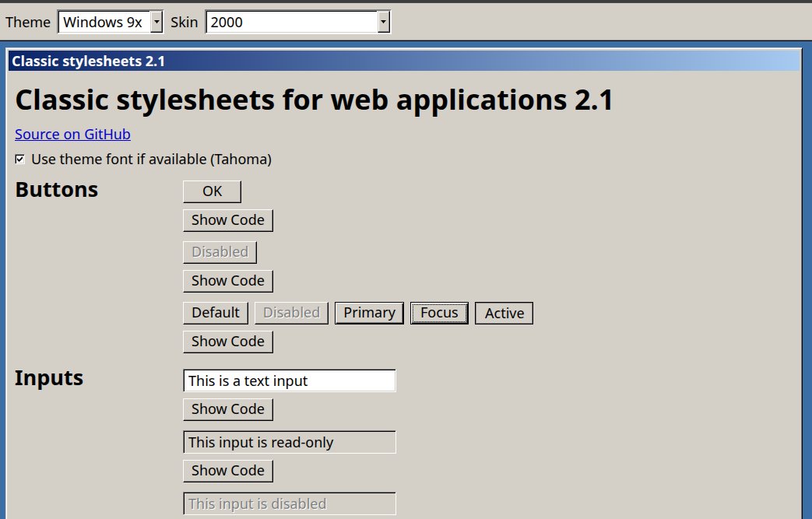Click the 'Classic stylesheets 2.1' title bar
Image resolution: width=812 pixels, height=519 pixels.
(404, 61)
